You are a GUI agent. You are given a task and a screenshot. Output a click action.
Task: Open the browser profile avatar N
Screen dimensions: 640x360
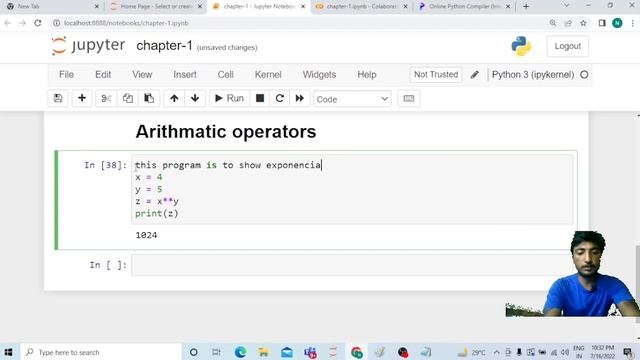617,23
